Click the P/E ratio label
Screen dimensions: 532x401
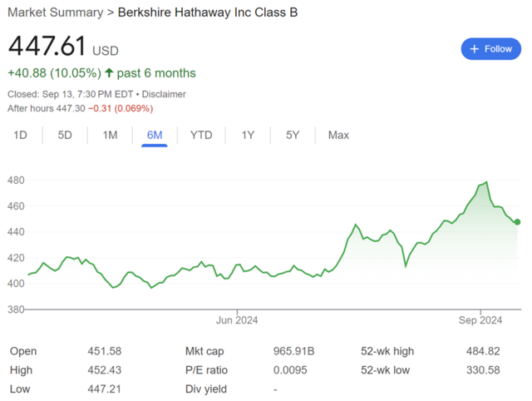[x=206, y=370]
